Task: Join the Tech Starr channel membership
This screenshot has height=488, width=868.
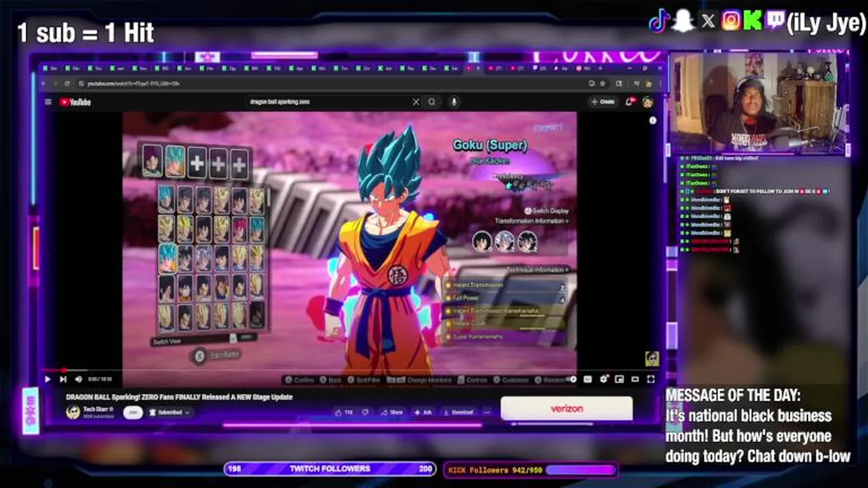Action: click(x=133, y=412)
